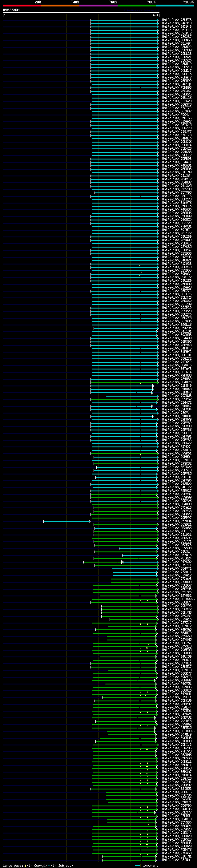Click the short cyan alignment bar for Q570H4
The image size is (197, 868).
67,522
